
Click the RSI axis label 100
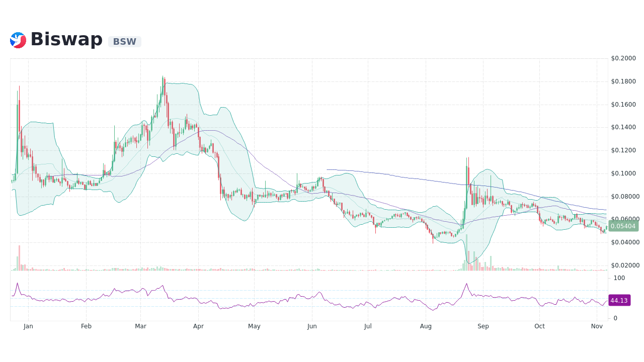point(619,278)
